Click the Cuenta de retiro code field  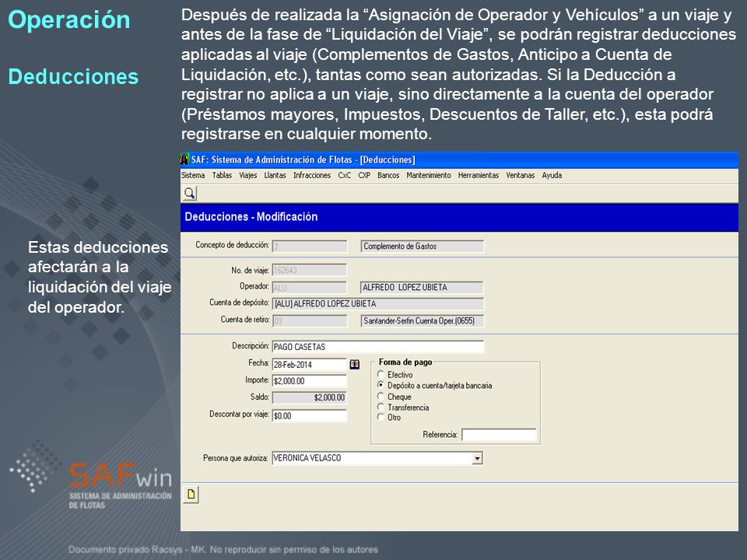click(309, 321)
